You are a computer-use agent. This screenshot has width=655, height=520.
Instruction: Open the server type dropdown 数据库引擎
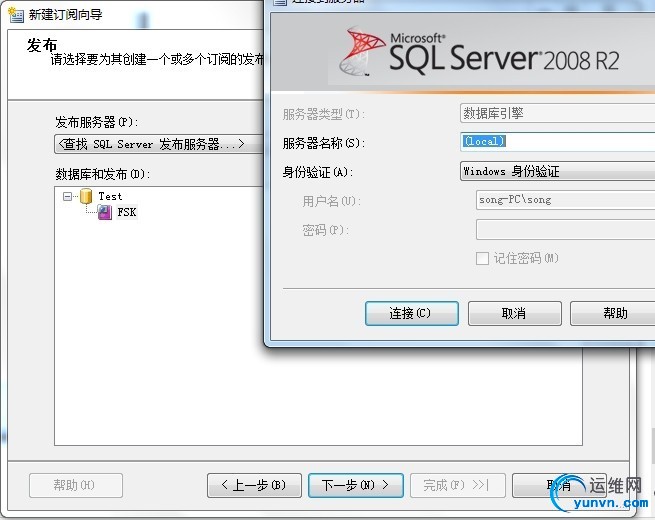(x=557, y=113)
